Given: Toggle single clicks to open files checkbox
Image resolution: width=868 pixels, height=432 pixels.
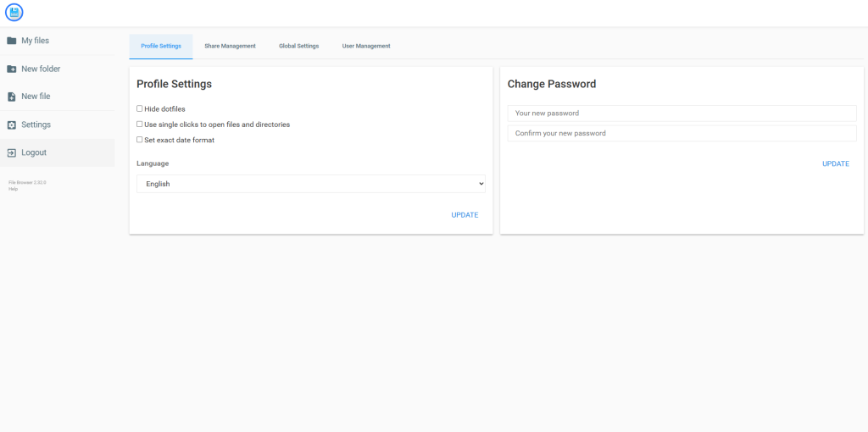Looking at the screenshot, I should (x=140, y=125).
